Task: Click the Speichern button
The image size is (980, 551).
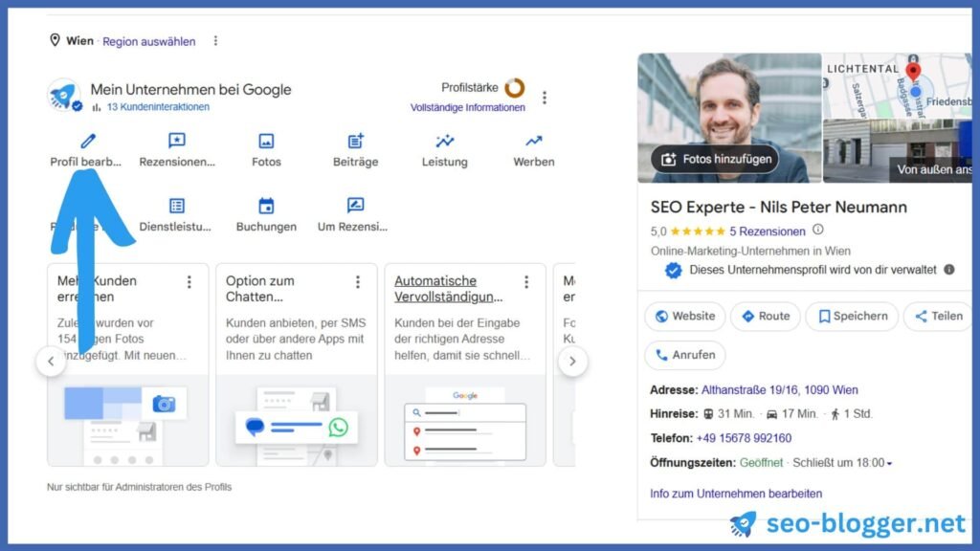Action: (853, 316)
